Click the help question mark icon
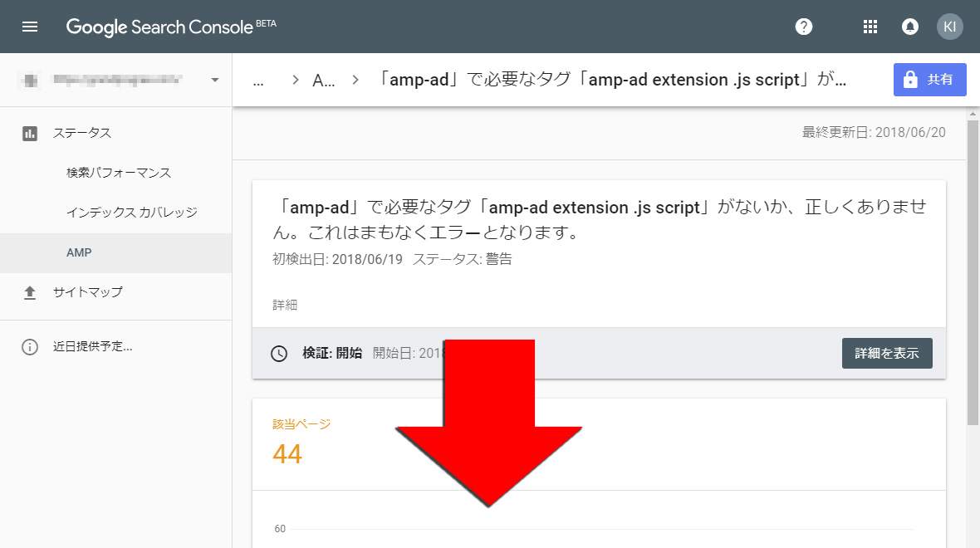The height and width of the screenshot is (548, 980). [x=803, y=27]
